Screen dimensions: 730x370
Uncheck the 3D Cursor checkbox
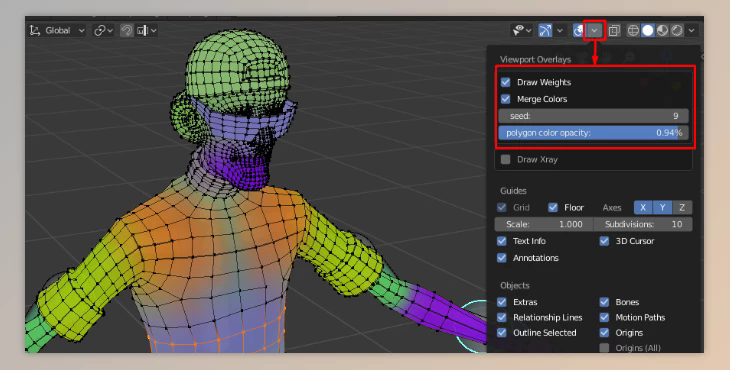[x=604, y=241]
